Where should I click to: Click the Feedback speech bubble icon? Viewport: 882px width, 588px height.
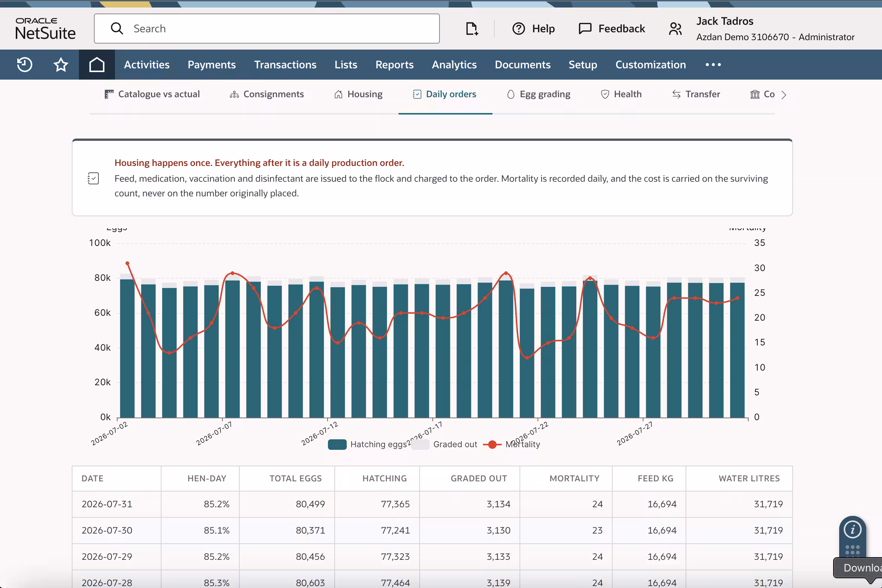click(x=585, y=29)
